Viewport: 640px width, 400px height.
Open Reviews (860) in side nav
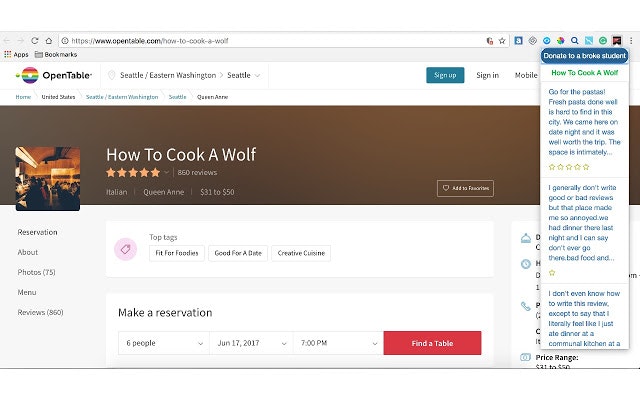(40, 312)
